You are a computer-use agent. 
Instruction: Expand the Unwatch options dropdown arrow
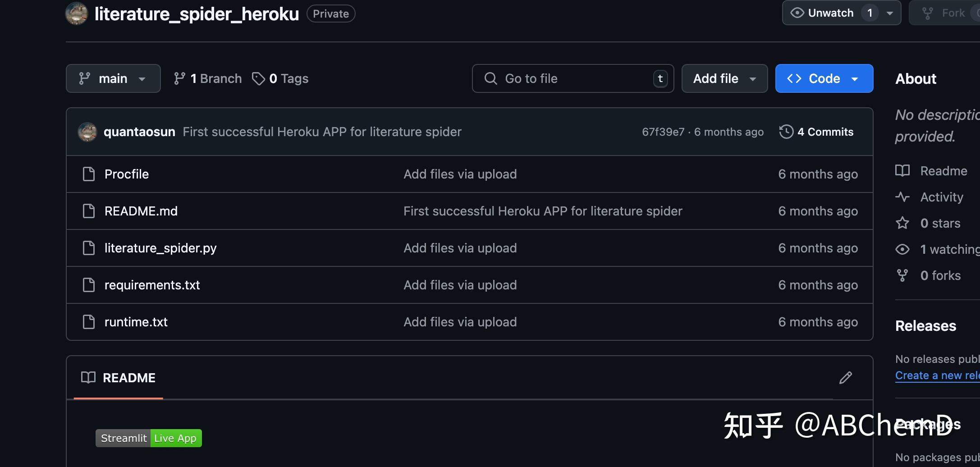tap(890, 13)
